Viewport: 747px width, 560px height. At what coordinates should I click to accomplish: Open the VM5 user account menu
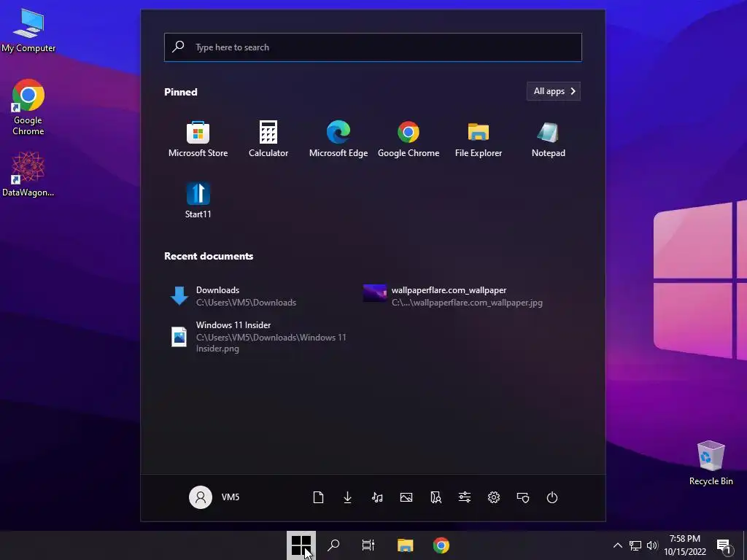pyautogui.click(x=214, y=497)
